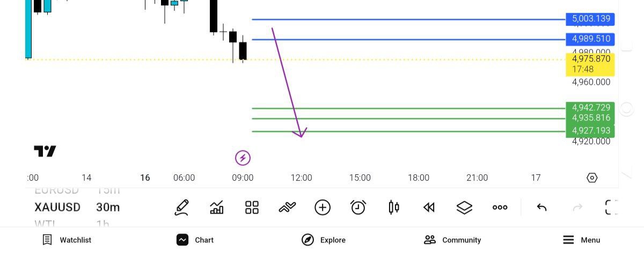Open the object tree layers icon
The width and height of the screenshot is (644, 253).
pyautogui.click(x=464, y=207)
